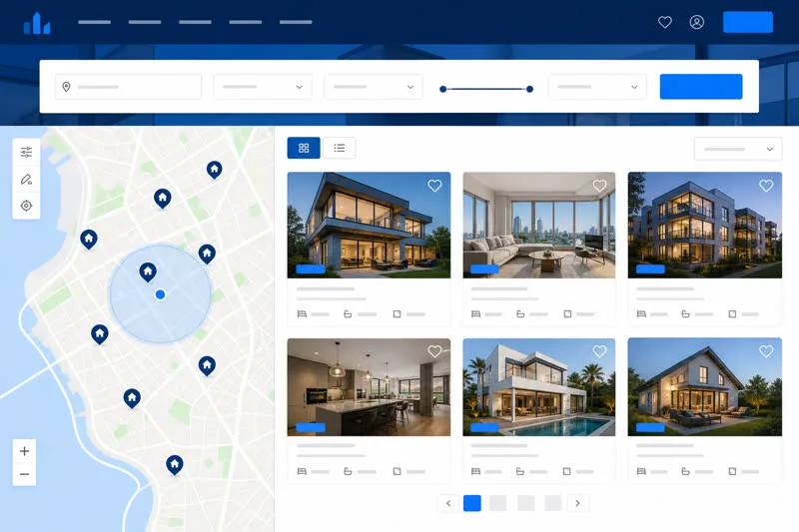The height and width of the screenshot is (532, 799).
Task: Go to previous page with left chevron
Action: [448, 503]
